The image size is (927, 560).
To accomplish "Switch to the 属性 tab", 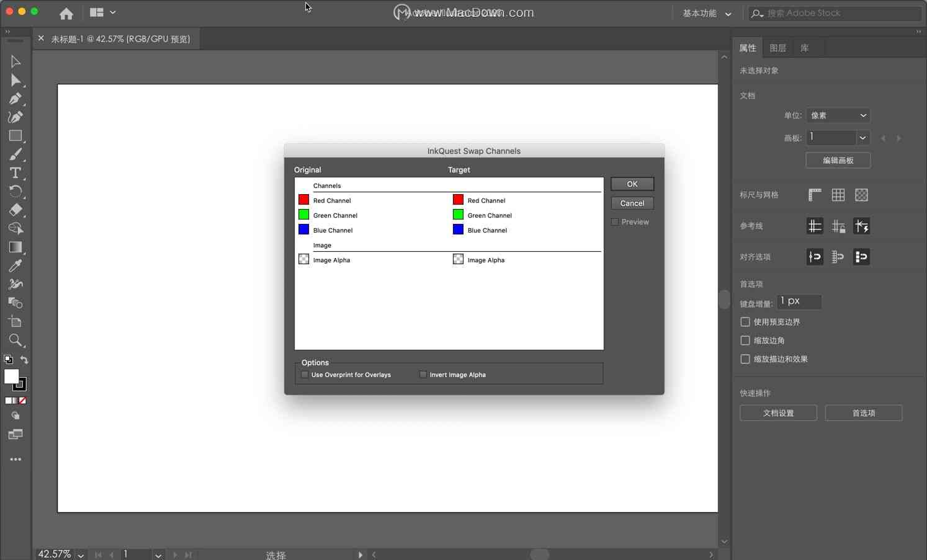I will pyautogui.click(x=748, y=48).
